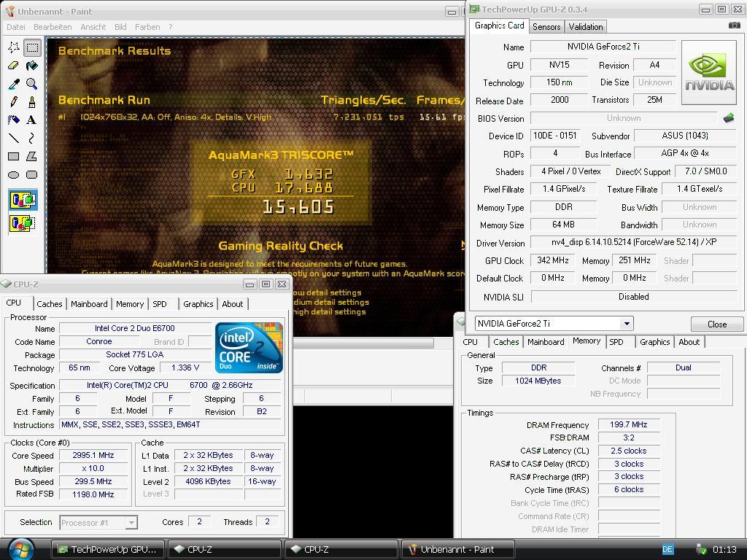Open the Graphics tab in front CPU-Z window
This screenshot has width=747, height=560.
click(198, 304)
